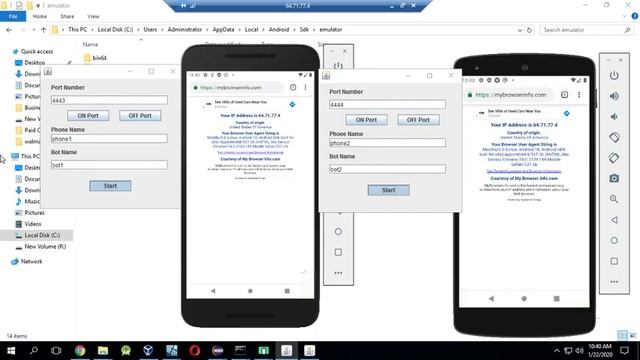Open Opera from the taskbar

click(195, 351)
